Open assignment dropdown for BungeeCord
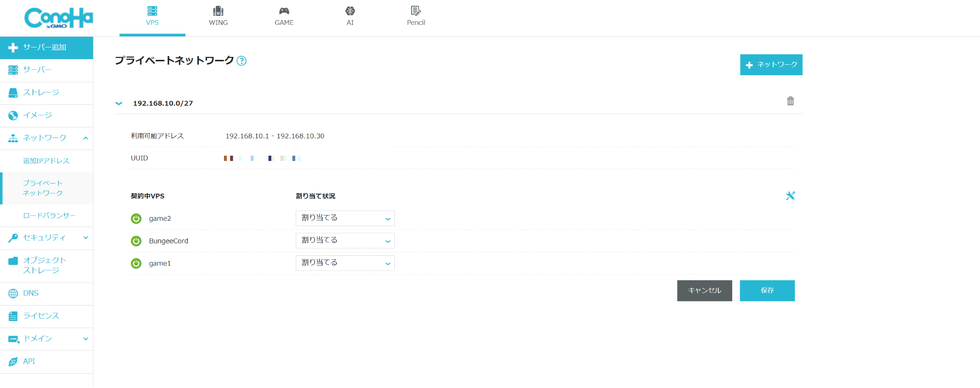Image resolution: width=980 pixels, height=388 pixels. pos(345,240)
